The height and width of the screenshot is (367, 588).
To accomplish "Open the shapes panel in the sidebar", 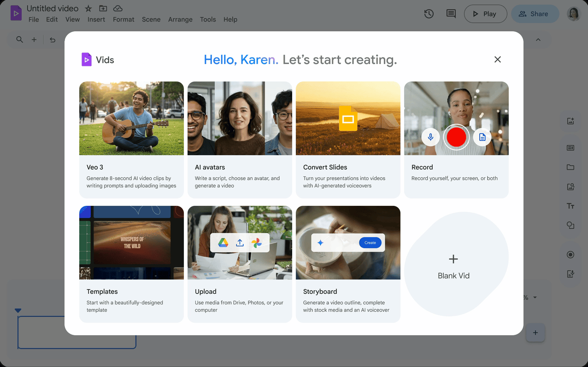I will 570,225.
